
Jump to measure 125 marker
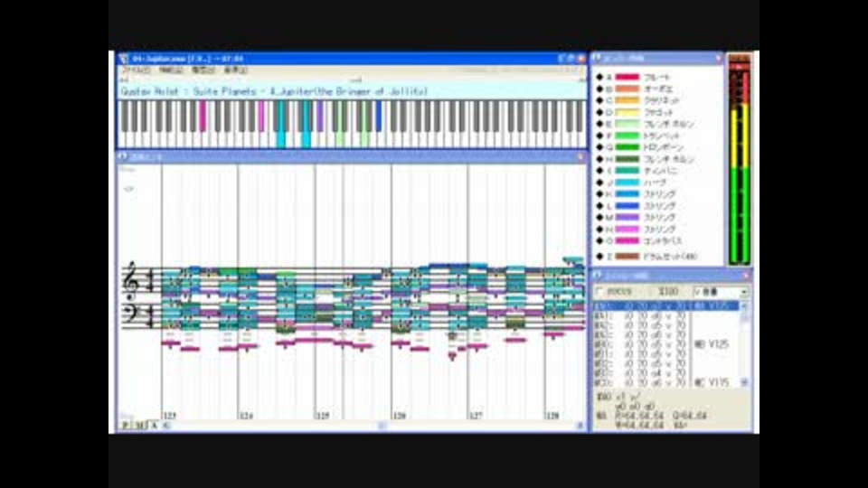[323, 415]
